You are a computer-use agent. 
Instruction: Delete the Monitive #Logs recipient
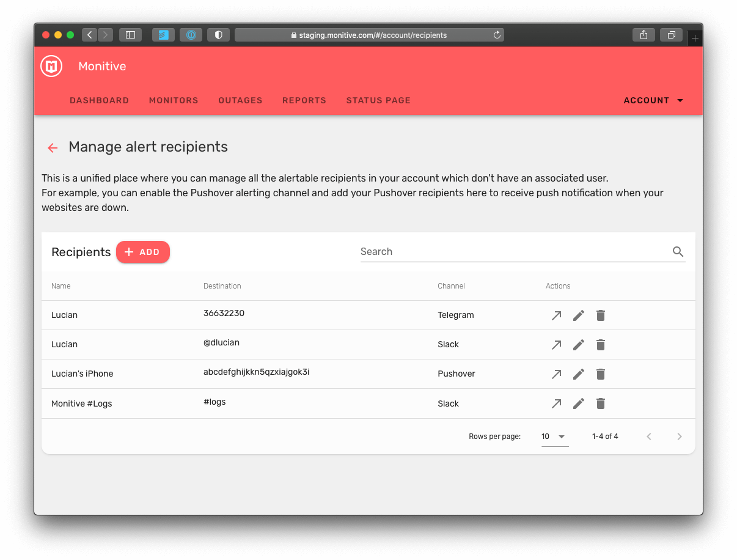[x=601, y=403]
